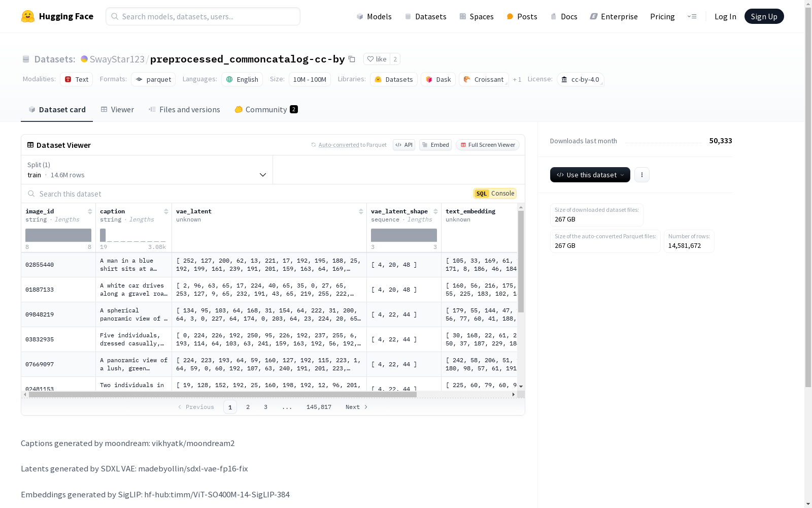Image resolution: width=812 pixels, height=508 pixels.
Task: Go to page 3 of the table
Action: [265, 407]
